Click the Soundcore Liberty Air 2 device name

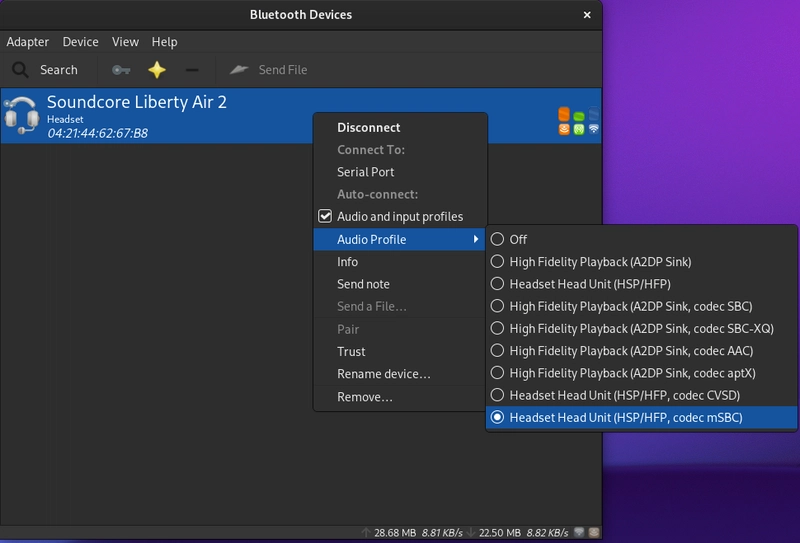point(137,102)
